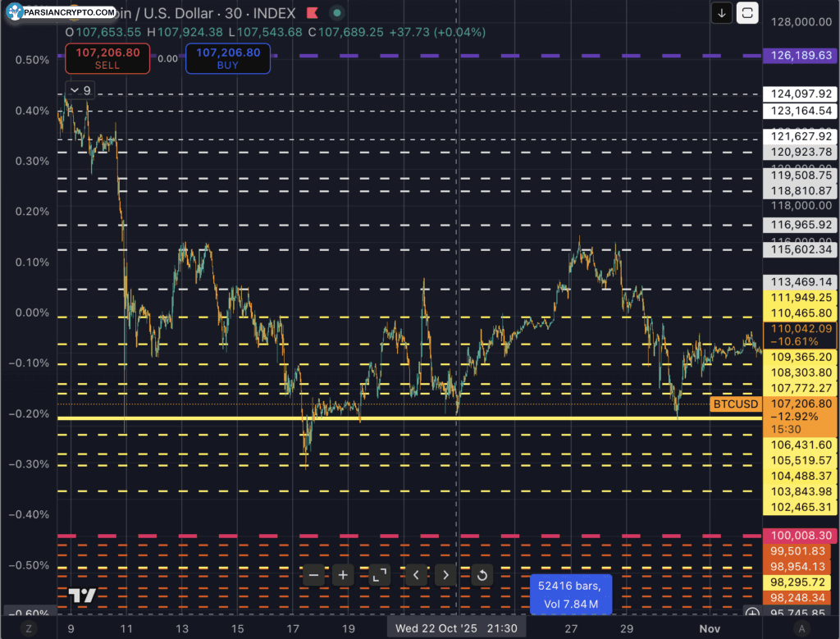Click the red 100,008.30 price level label
Viewport: 840px width, 639px height.
pyautogui.click(x=801, y=535)
